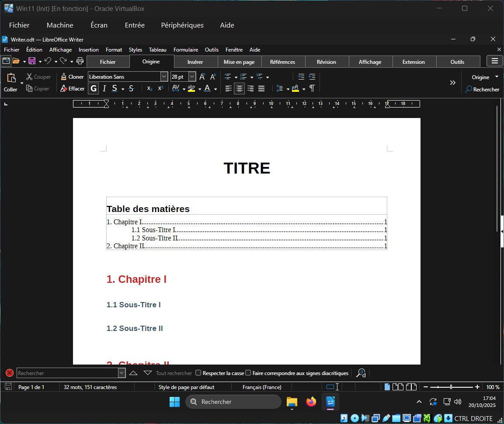Expand the font size dropdown
This screenshot has width=504, height=424.
pyautogui.click(x=192, y=77)
